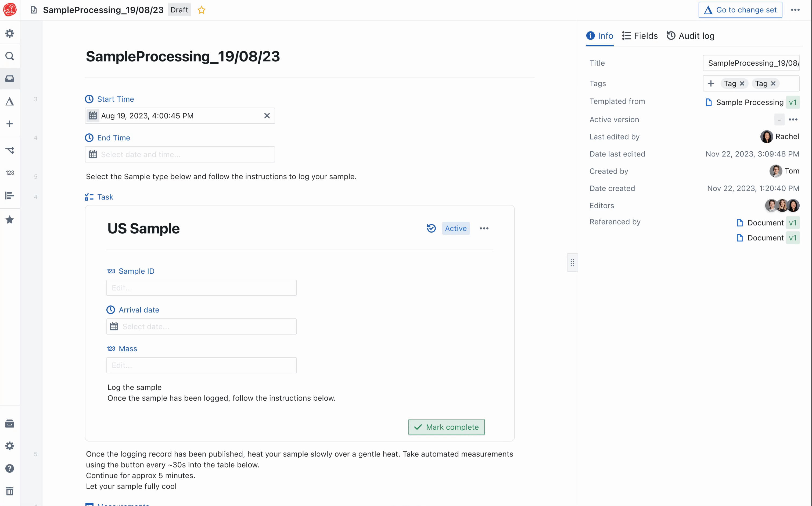This screenshot has width=812, height=506.
Task: Clear the Start Time date value
Action: click(x=267, y=116)
